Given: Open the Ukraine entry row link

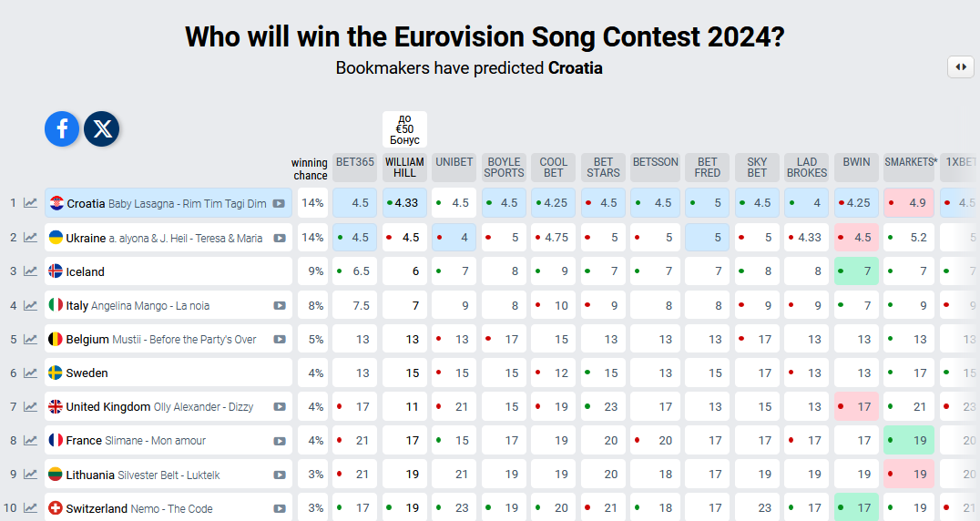Looking at the screenshot, I should click(168, 238).
